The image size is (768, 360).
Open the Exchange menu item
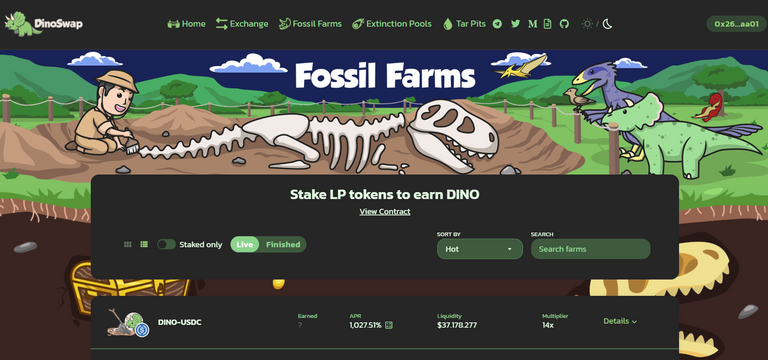[242, 24]
